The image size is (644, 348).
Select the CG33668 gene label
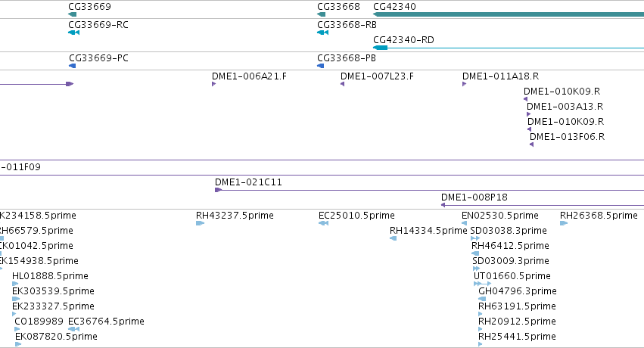(x=338, y=7)
